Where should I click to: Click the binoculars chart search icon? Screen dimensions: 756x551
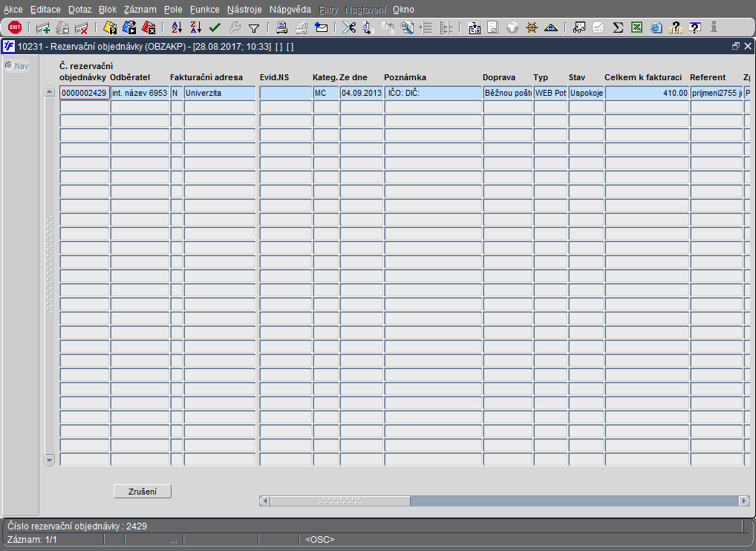[x=579, y=28]
